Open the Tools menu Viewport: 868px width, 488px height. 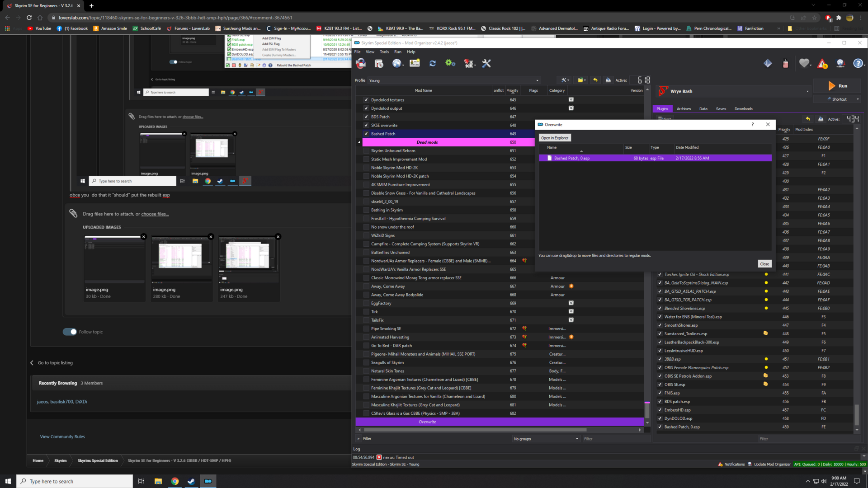pyautogui.click(x=384, y=52)
